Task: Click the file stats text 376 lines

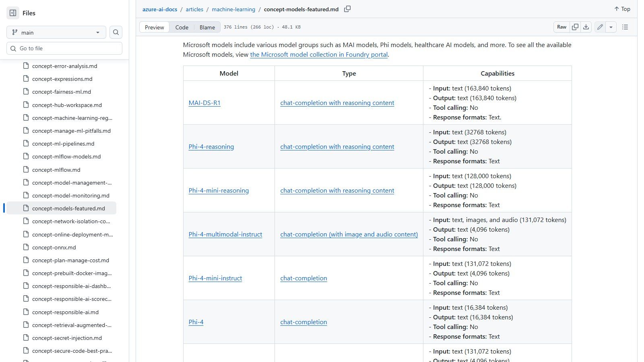Action: pyautogui.click(x=262, y=27)
